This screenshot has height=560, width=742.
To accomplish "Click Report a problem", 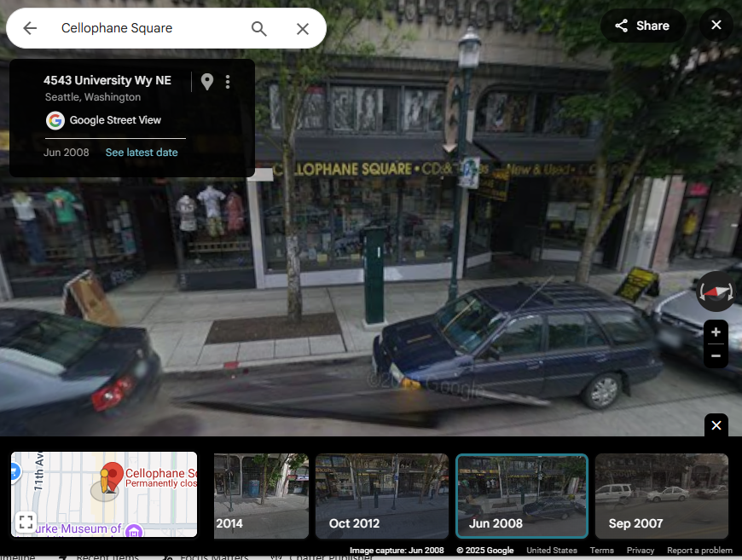I will pyautogui.click(x=699, y=550).
